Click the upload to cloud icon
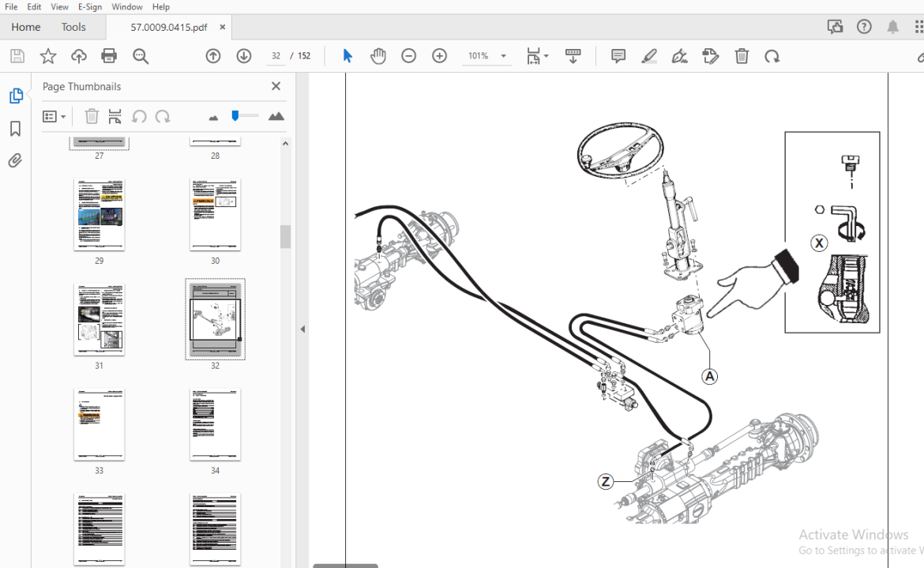The width and height of the screenshot is (924, 568). click(x=78, y=56)
